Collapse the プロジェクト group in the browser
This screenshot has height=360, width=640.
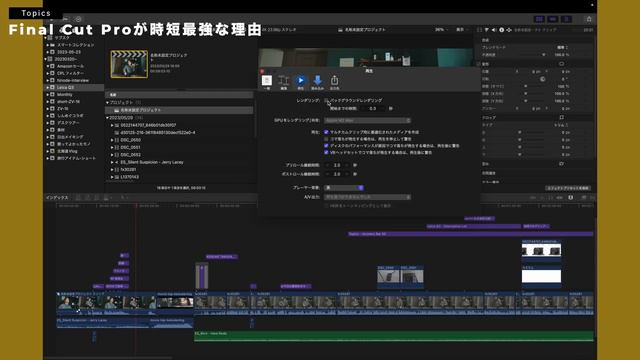107,102
